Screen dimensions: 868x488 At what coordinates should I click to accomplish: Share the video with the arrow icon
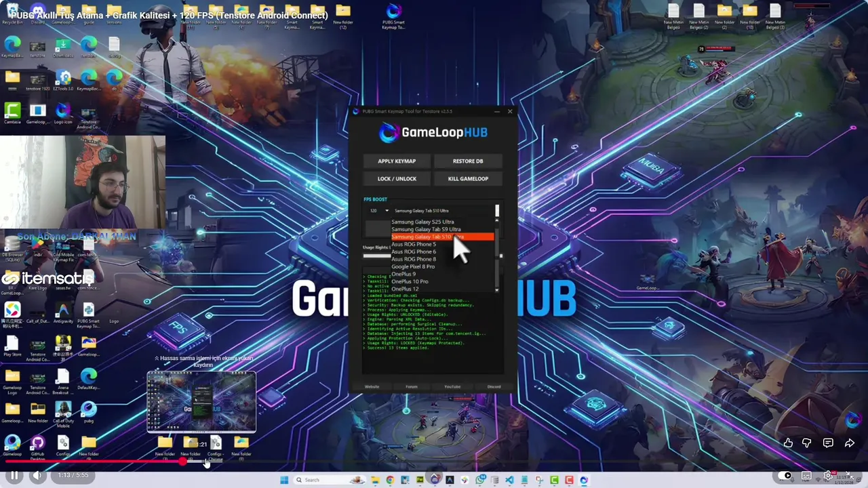[850, 443]
